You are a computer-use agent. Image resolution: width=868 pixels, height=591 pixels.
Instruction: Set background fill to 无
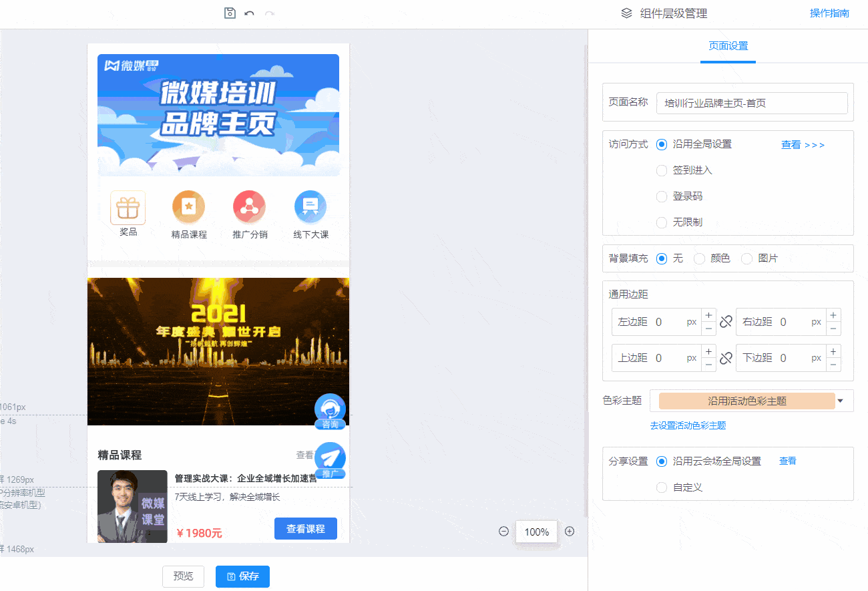coord(662,258)
